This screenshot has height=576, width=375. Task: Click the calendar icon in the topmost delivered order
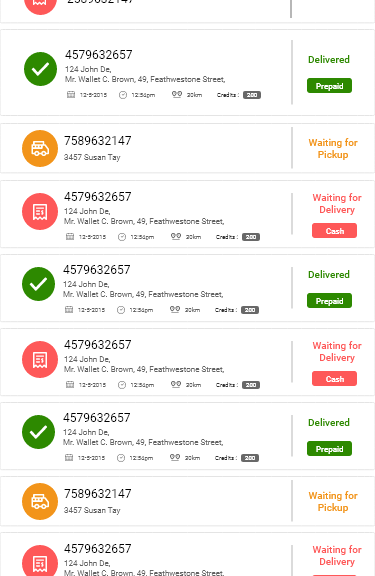point(71,95)
